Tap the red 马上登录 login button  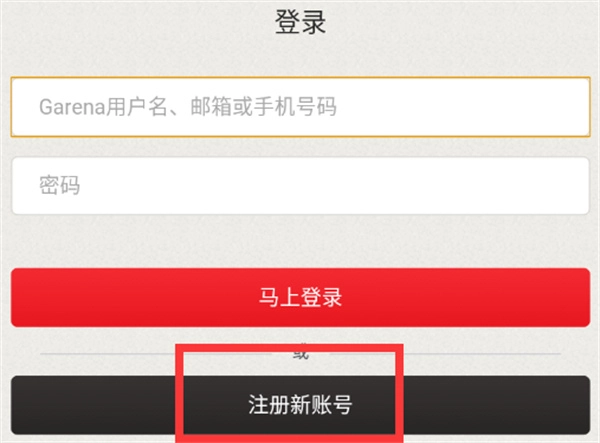300,297
